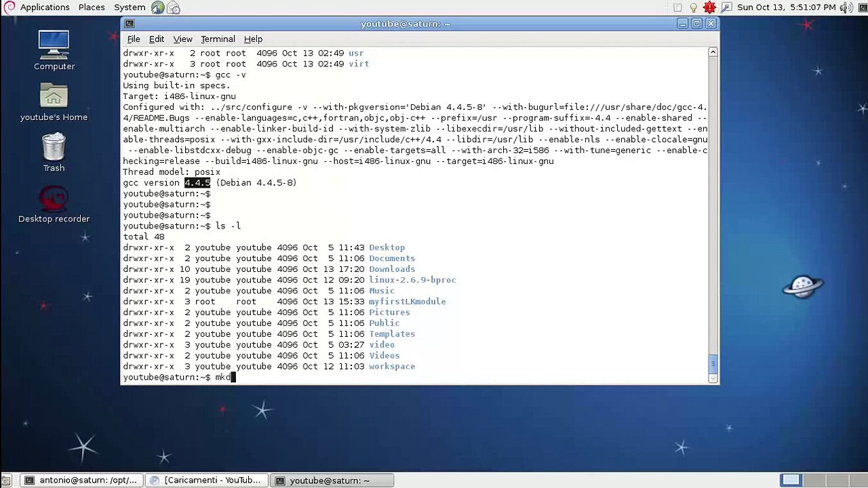Click the 'Target: i486-linux-gnu' line

(x=179, y=97)
